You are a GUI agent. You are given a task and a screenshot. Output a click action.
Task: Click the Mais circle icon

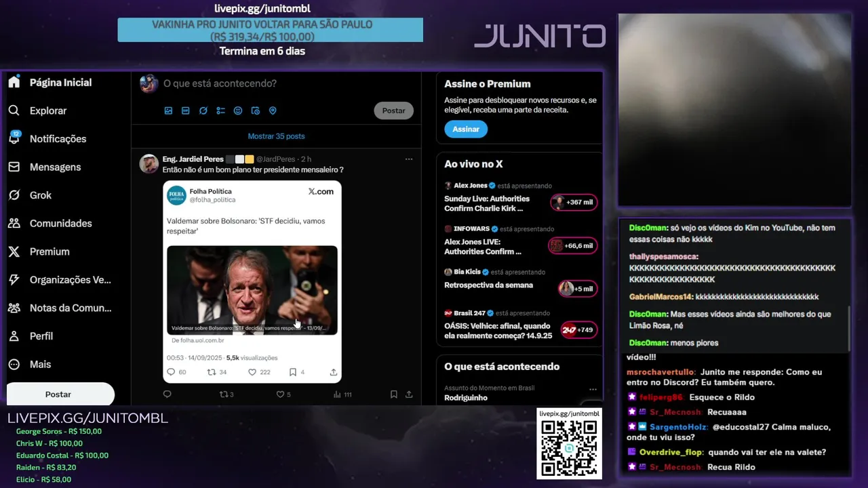[x=14, y=364]
